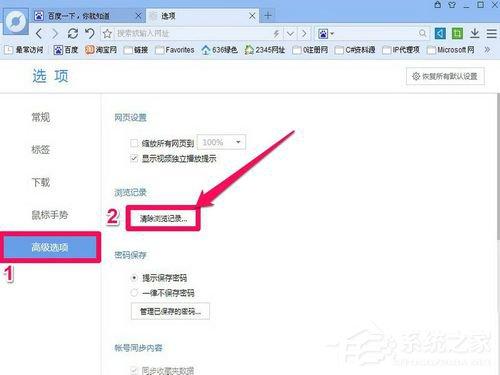Screen dimensions: 500x375
Task: Click the blue sidebar extension icon
Action: point(440,33)
